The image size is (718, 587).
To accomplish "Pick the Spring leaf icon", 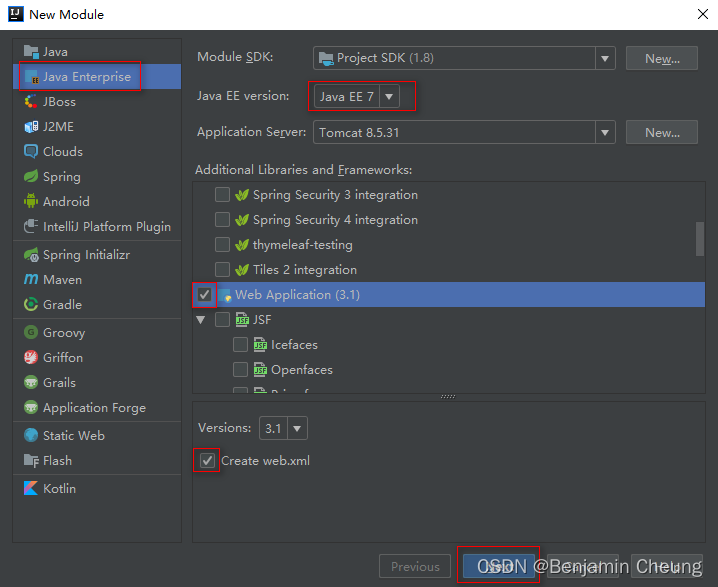I will tap(31, 177).
